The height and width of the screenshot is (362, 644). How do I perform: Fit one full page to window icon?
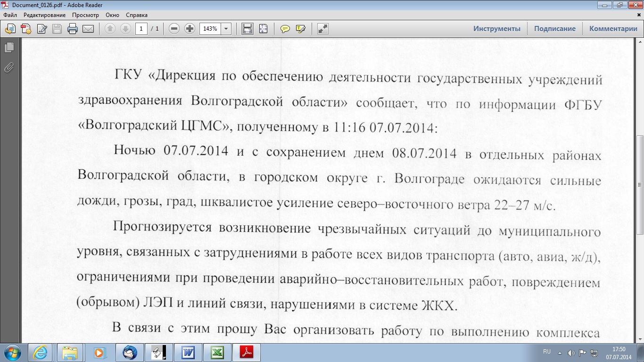[263, 29]
